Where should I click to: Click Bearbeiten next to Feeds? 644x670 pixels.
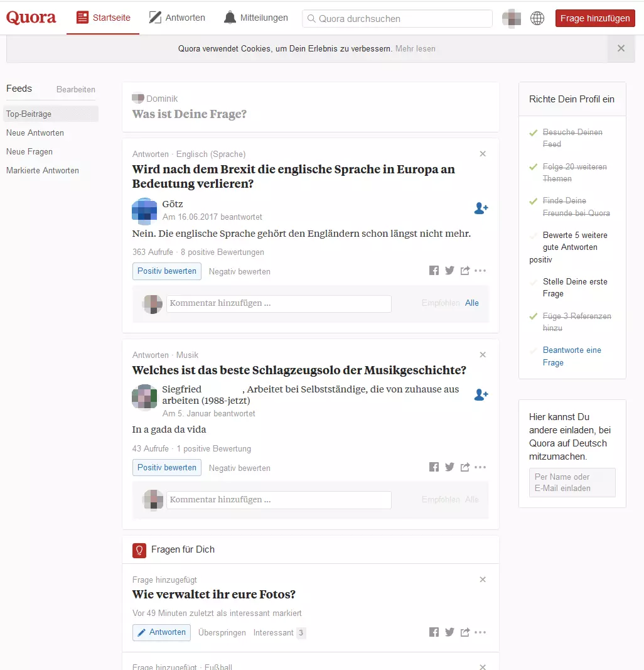click(75, 89)
